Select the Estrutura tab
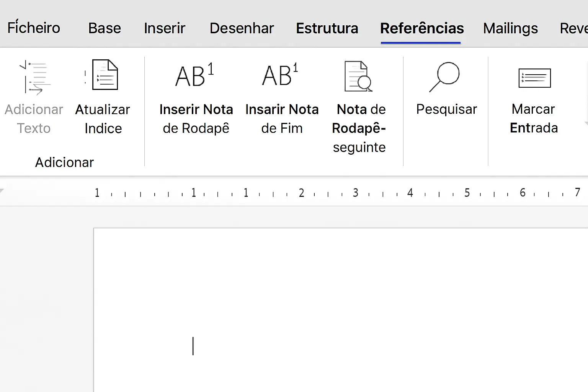The height and width of the screenshot is (392, 588). [x=327, y=28]
